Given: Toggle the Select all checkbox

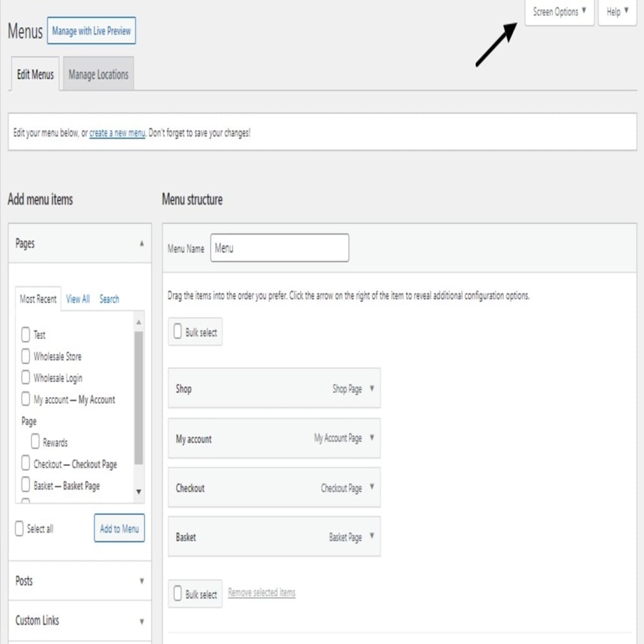Looking at the screenshot, I should (19, 528).
